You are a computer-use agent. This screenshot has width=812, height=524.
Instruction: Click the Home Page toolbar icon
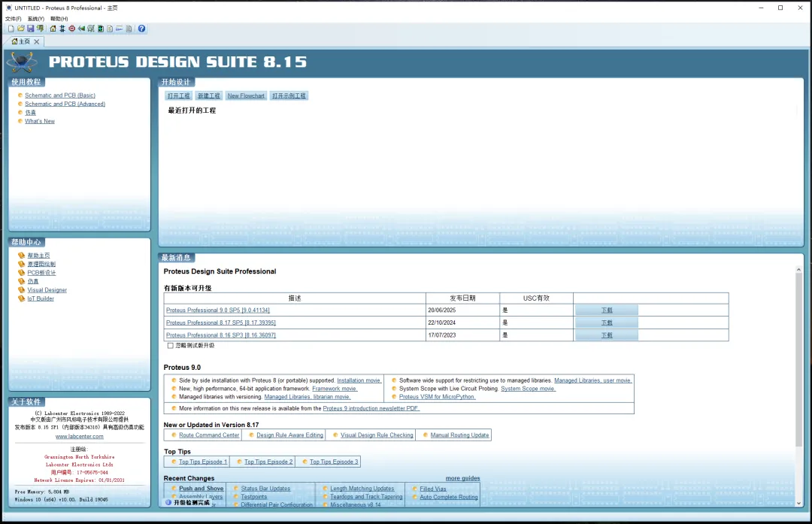click(x=53, y=29)
